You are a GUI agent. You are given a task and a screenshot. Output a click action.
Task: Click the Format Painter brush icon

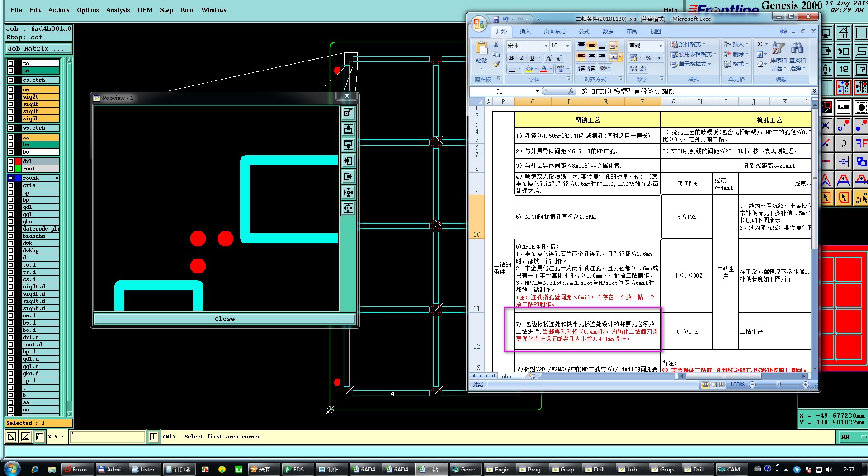(496, 64)
